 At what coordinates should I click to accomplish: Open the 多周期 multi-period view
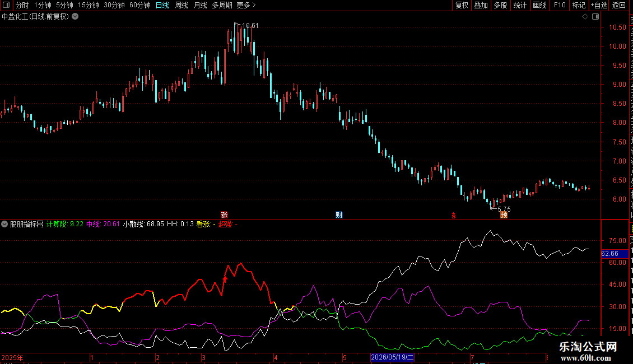coord(222,5)
